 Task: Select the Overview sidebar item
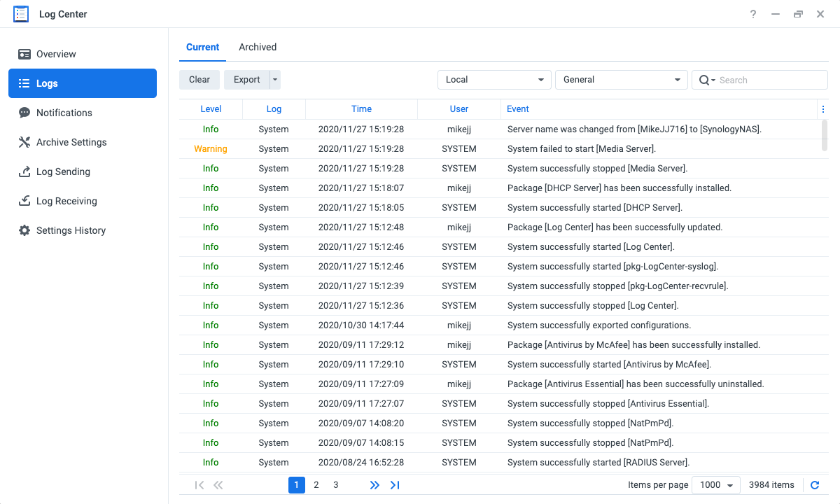click(x=56, y=54)
